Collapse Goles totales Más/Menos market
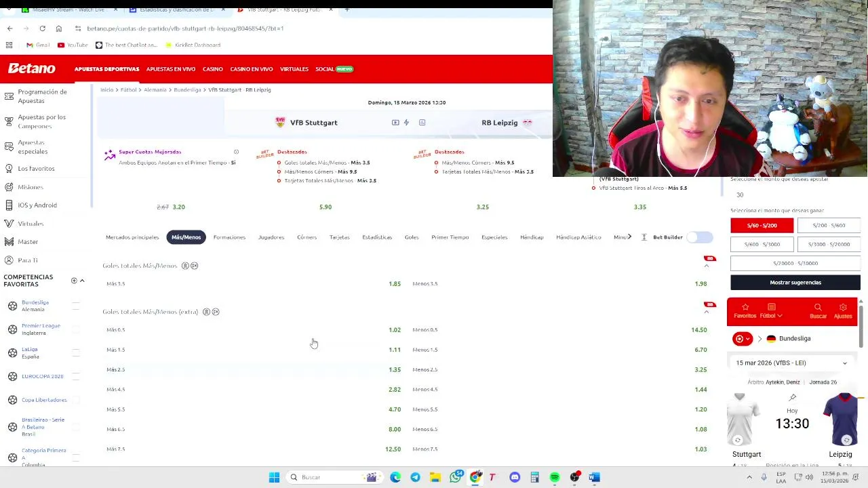 point(707,266)
